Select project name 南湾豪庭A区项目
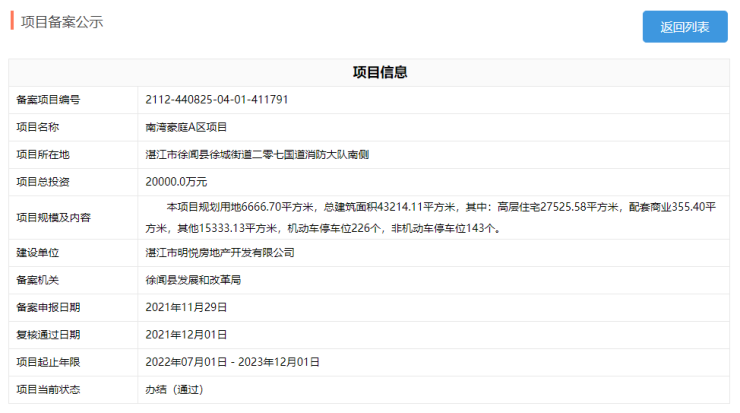The width and height of the screenshot is (740, 413). click(186, 127)
